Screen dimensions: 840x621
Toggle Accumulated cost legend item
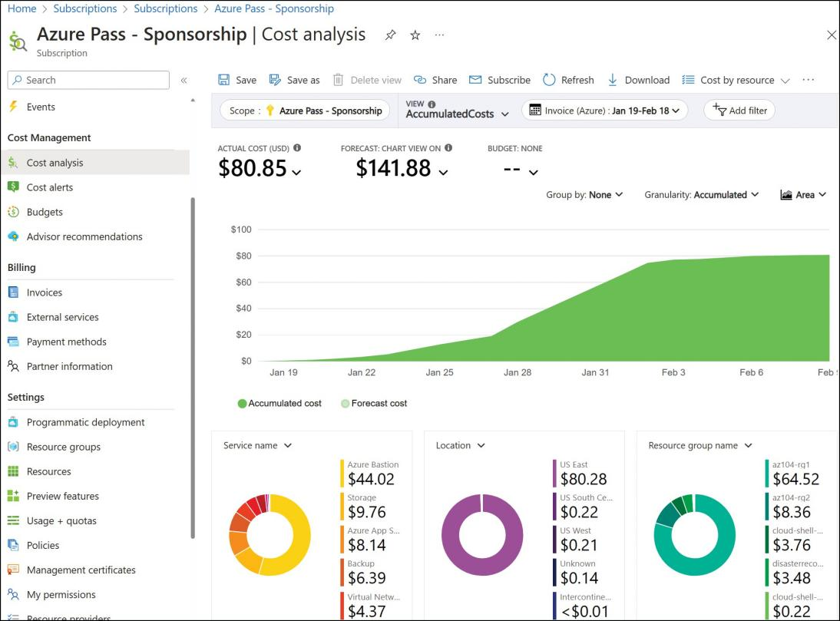pyautogui.click(x=279, y=403)
